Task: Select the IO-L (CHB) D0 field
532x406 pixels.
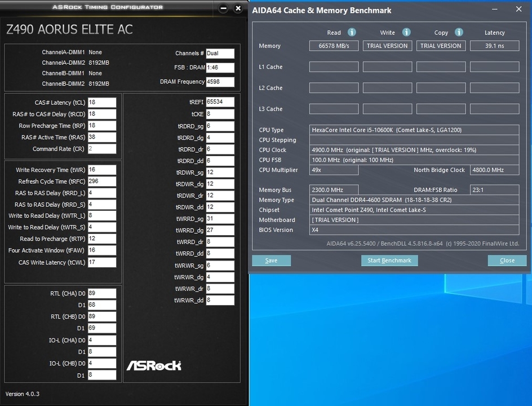Action: coord(102,363)
